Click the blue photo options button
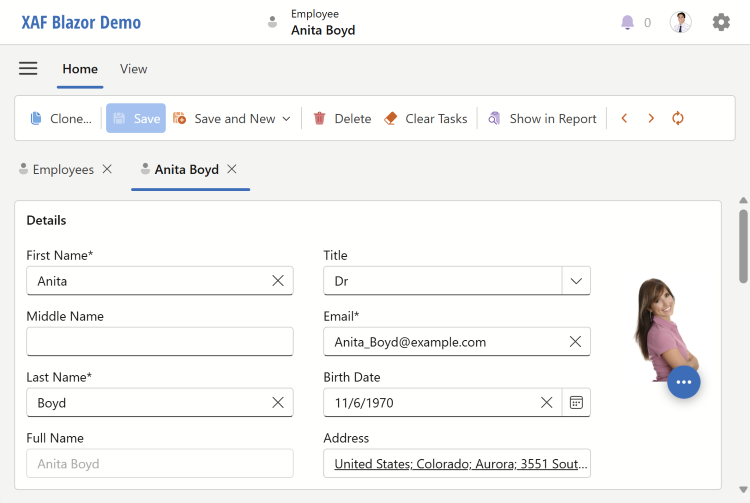The height and width of the screenshot is (503, 750). tap(684, 382)
